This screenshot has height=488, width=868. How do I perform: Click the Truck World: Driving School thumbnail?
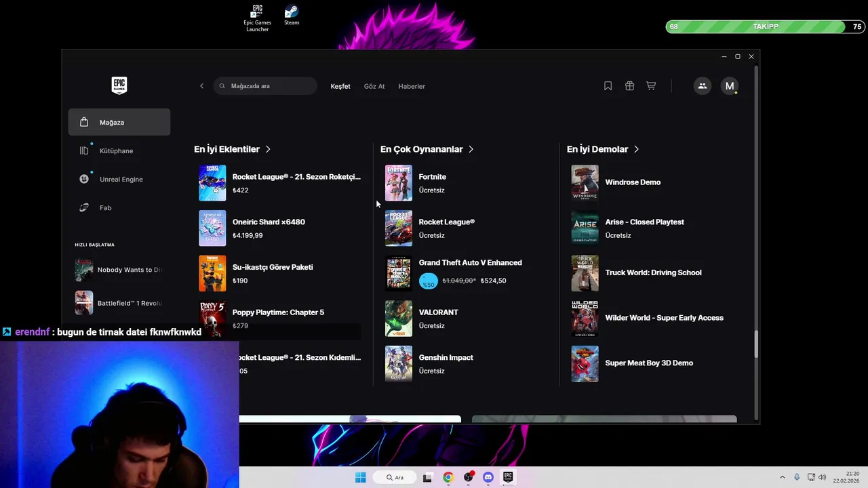[585, 273]
